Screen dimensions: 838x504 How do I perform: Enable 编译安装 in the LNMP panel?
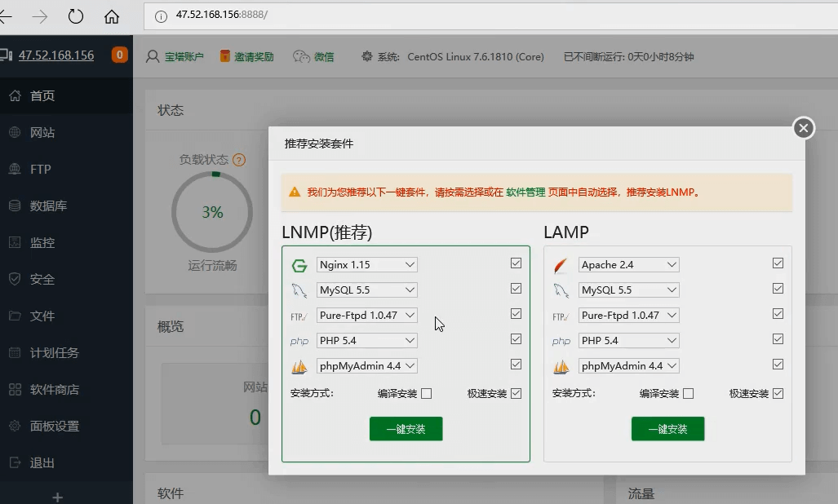tap(426, 393)
